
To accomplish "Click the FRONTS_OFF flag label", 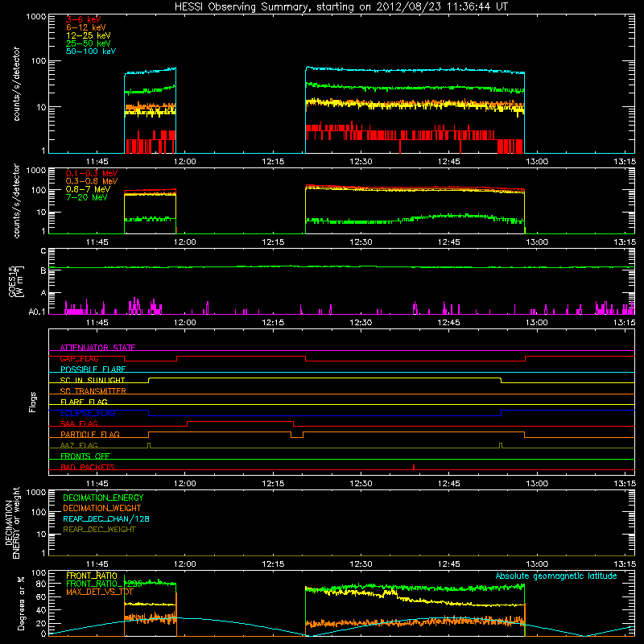I will tap(85, 456).
